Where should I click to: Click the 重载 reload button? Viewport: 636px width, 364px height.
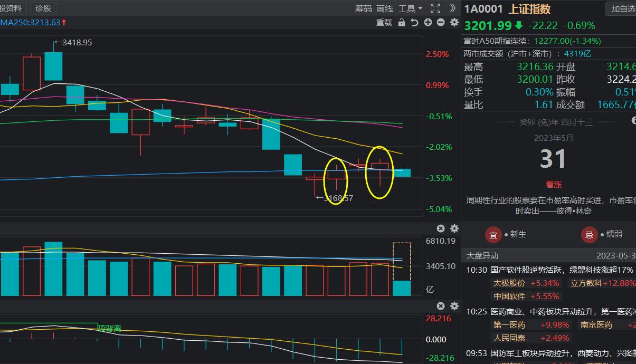tap(384, 22)
